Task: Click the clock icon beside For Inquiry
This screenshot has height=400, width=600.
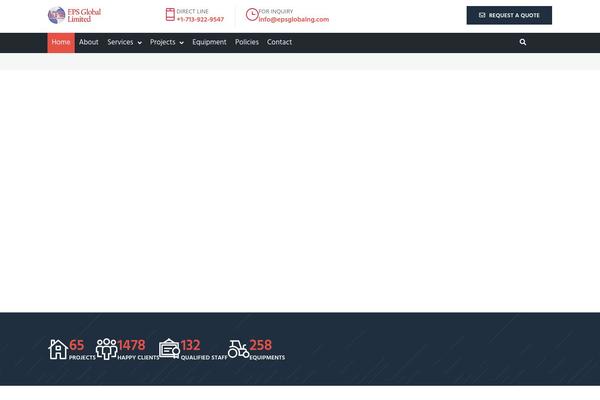Action: point(252,15)
